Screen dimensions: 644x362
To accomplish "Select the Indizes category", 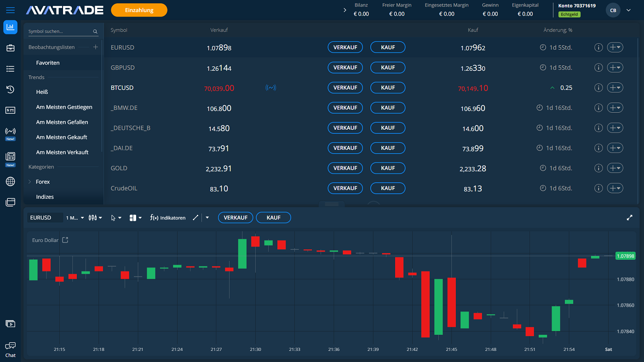I will [x=45, y=197].
